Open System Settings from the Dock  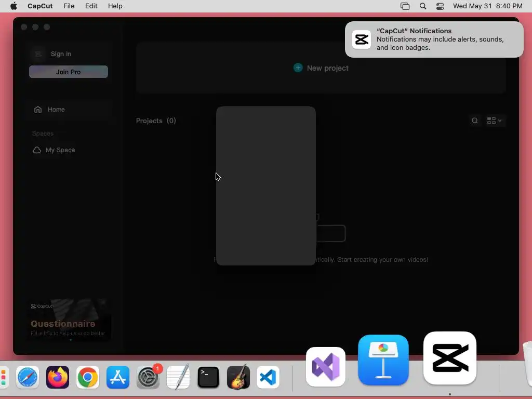tap(148, 377)
